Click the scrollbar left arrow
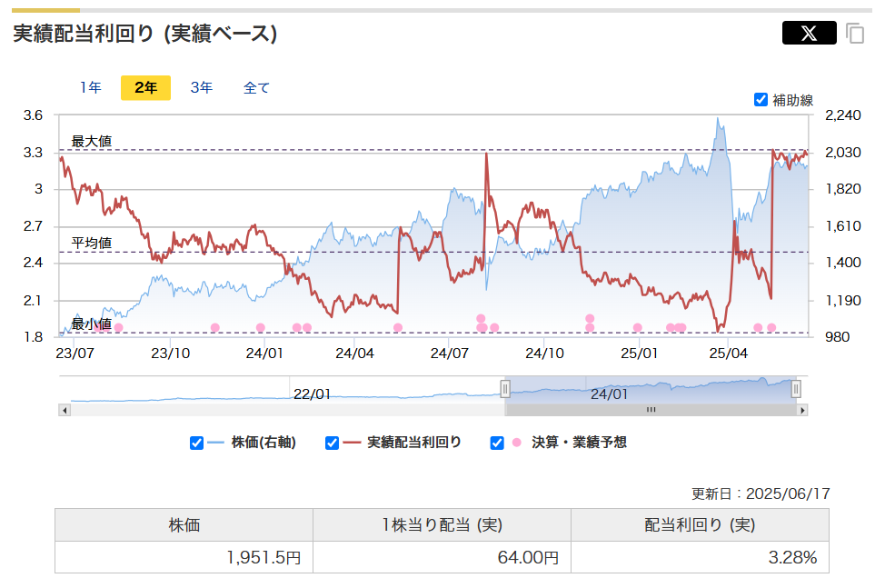 (x=64, y=410)
